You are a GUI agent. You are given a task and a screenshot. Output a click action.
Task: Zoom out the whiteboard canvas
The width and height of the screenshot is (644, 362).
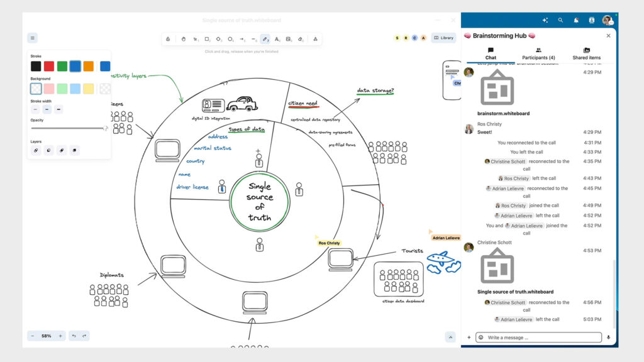pos(33,336)
